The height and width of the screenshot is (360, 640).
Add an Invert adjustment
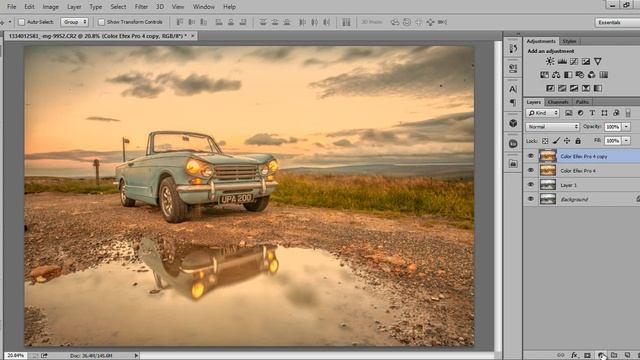(x=550, y=88)
